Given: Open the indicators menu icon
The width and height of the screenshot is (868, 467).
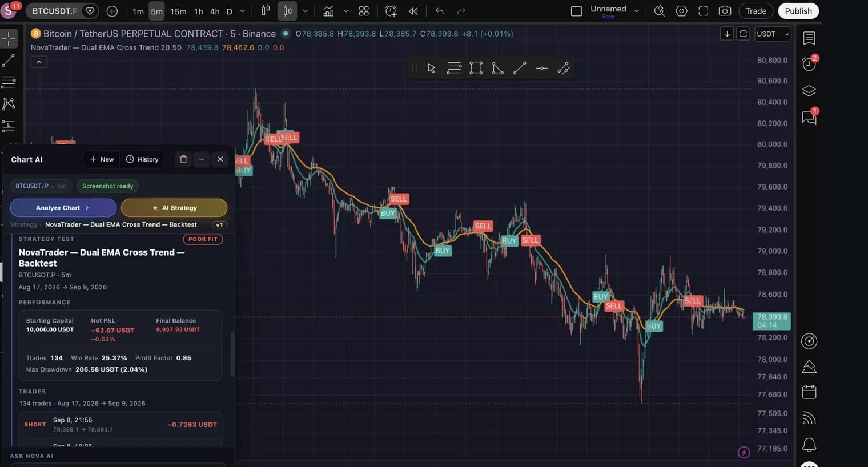Looking at the screenshot, I should (x=328, y=11).
